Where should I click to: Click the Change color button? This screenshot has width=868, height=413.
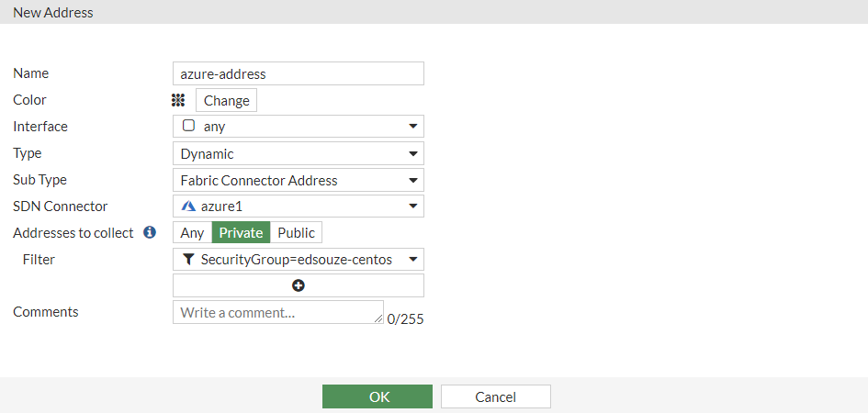pos(226,101)
